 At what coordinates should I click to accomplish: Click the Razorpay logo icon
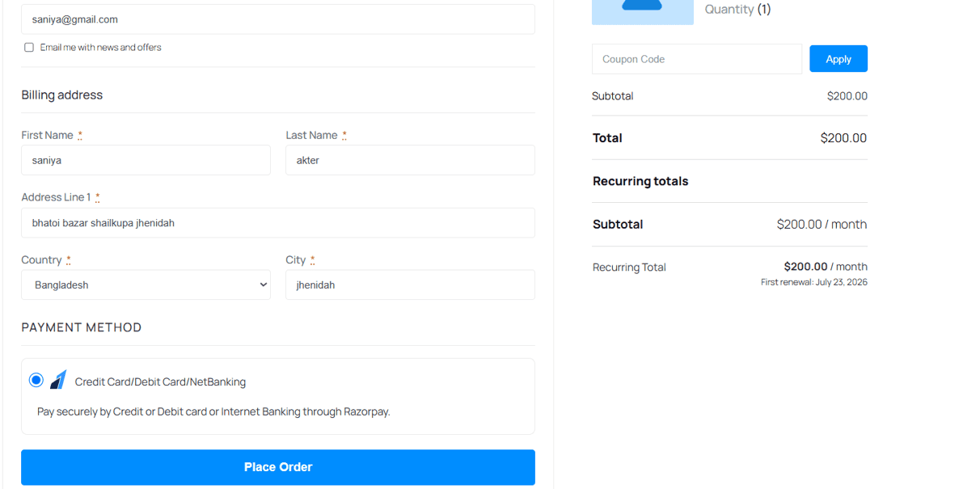pyautogui.click(x=58, y=380)
